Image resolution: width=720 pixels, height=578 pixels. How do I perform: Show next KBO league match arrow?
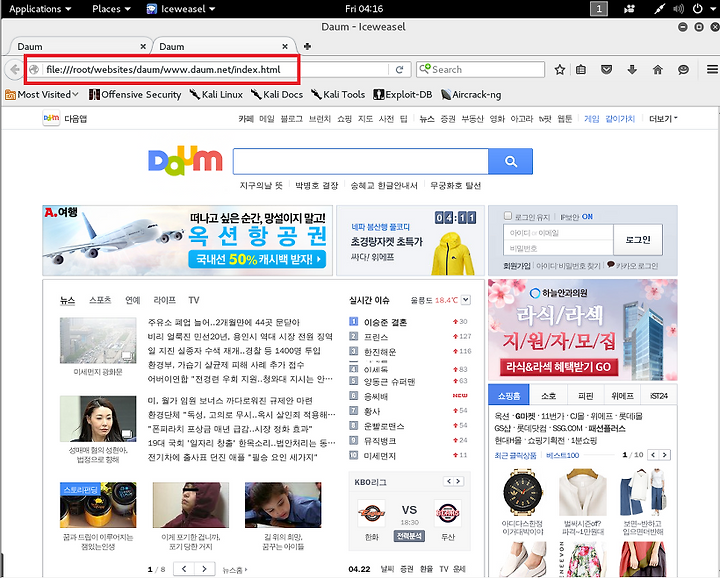tap(458, 481)
